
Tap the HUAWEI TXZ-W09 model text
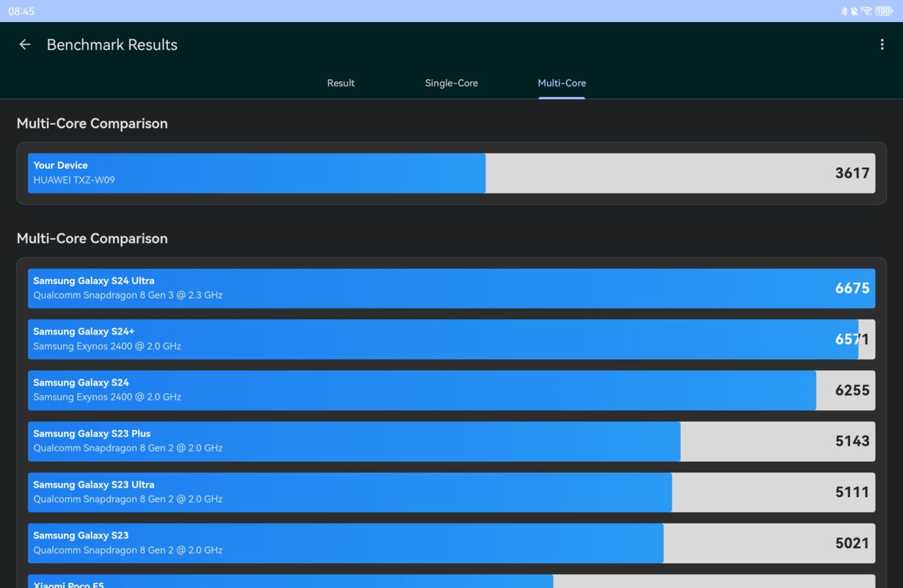(74, 180)
